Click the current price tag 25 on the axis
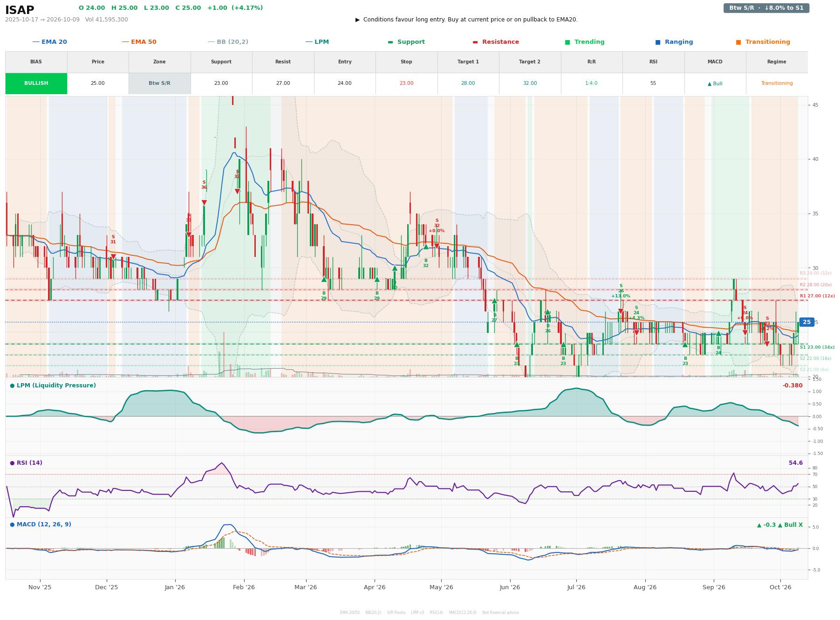The height and width of the screenshot is (620, 840). [x=806, y=322]
